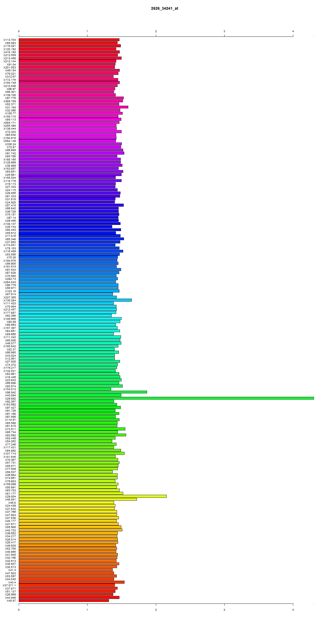Select the green bar for X98.942

(83, 392)
